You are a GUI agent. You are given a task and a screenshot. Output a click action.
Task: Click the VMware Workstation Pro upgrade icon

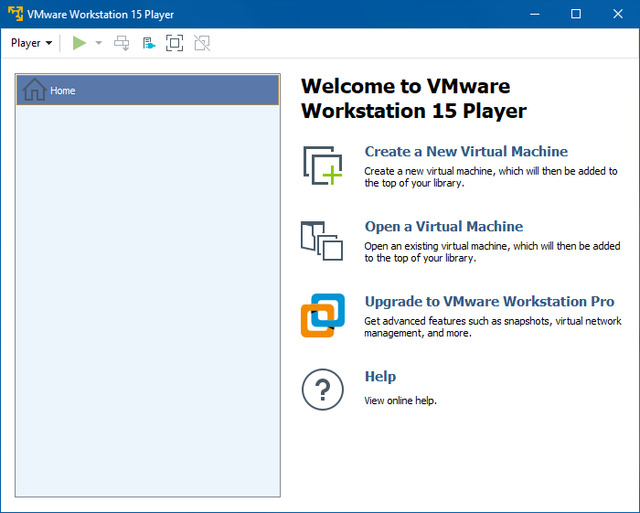[x=322, y=316]
